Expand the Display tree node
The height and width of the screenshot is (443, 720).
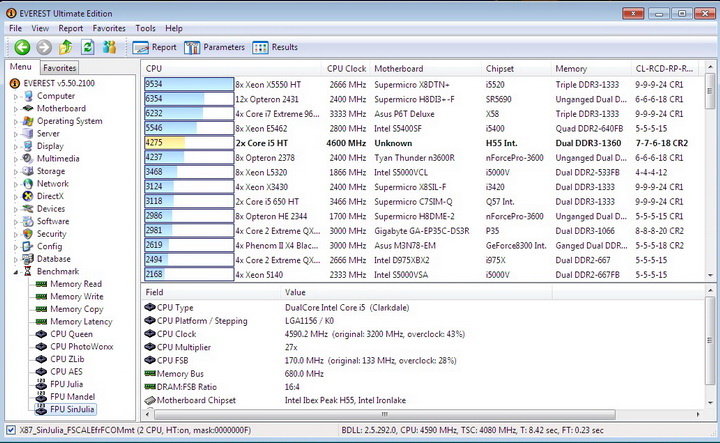click(15, 146)
